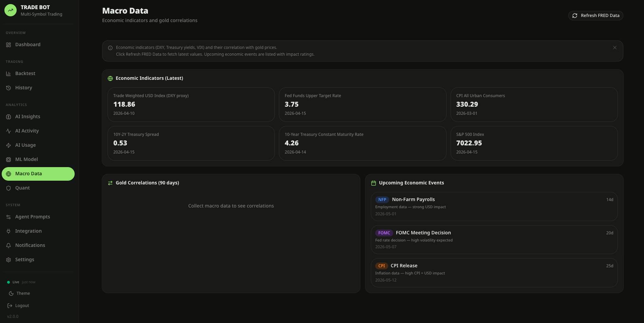Viewport: 644px width, 323px height.
Task: Click the Macro Data globe icon in sidebar
Action: click(x=8, y=174)
